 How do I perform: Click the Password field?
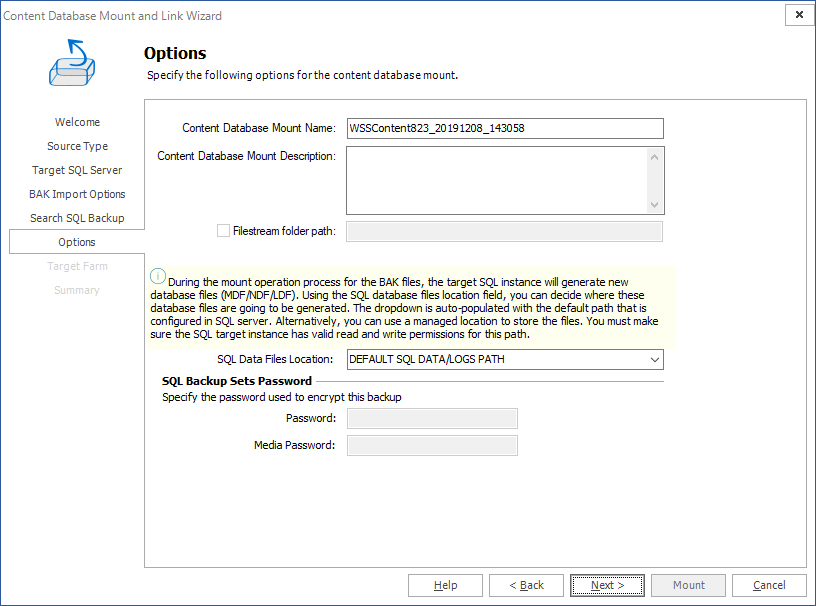[x=432, y=418]
